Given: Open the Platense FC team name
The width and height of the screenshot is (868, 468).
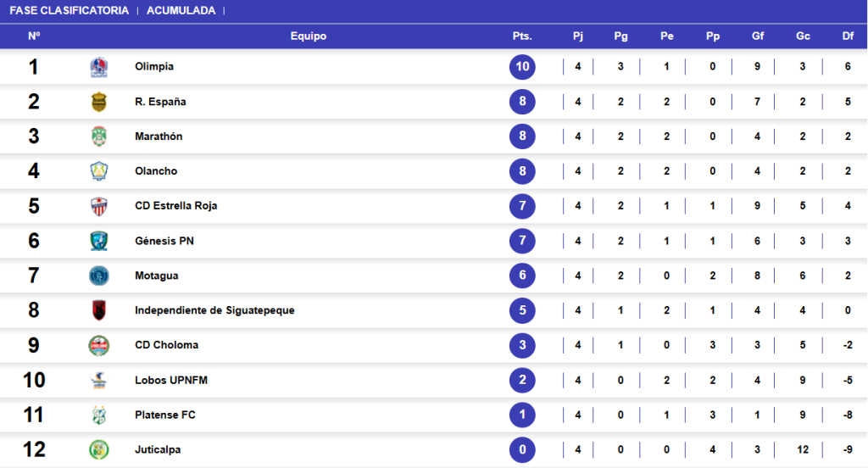Looking at the screenshot, I should coord(165,415).
